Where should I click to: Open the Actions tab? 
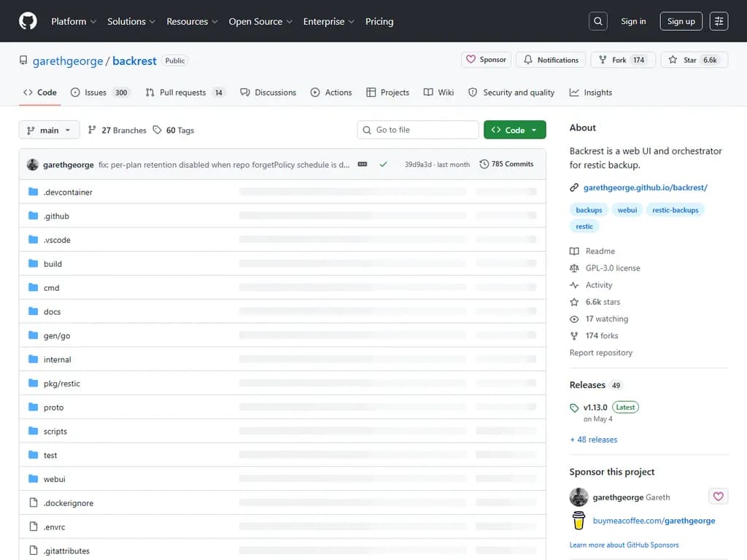coord(331,93)
